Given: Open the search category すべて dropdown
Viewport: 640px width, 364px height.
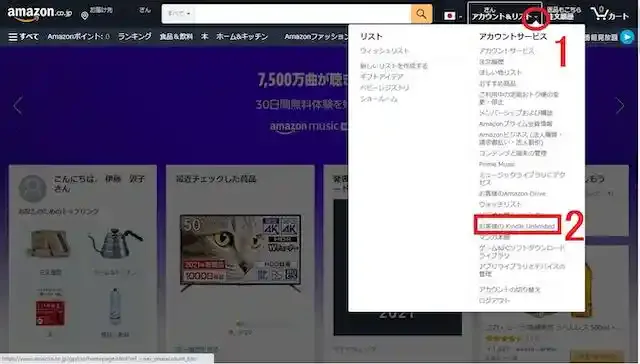Looking at the screenshot, I should [179, 14].
